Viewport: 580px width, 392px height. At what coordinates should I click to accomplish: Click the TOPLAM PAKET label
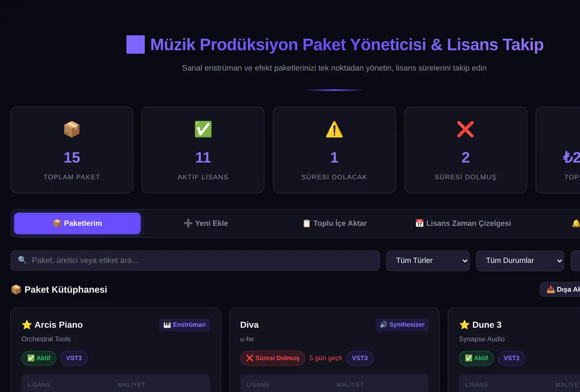(72, 177)
